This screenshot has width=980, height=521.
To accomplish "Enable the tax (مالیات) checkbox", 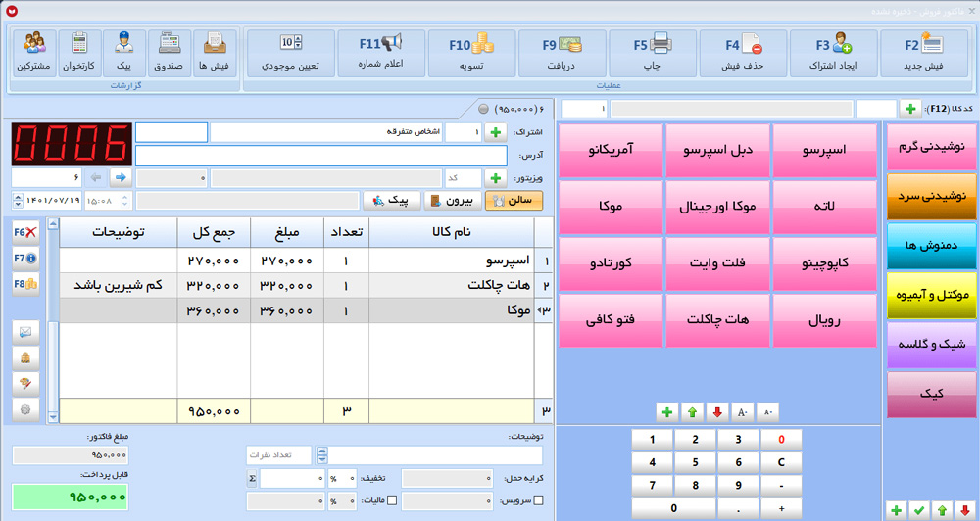I will click(x=392, y=500).
